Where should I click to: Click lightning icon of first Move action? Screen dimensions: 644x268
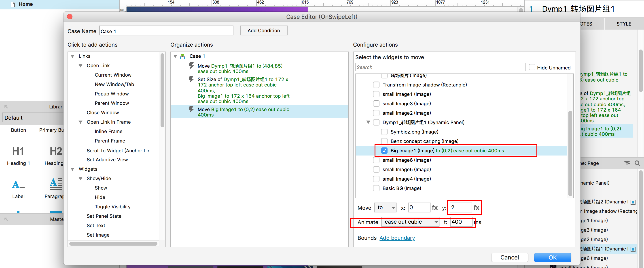(191, 66)
